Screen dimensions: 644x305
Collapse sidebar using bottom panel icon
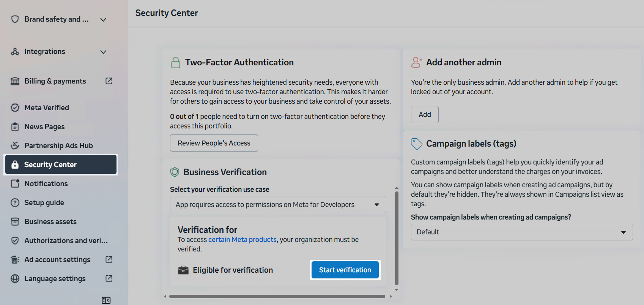(x=106, y=300)
